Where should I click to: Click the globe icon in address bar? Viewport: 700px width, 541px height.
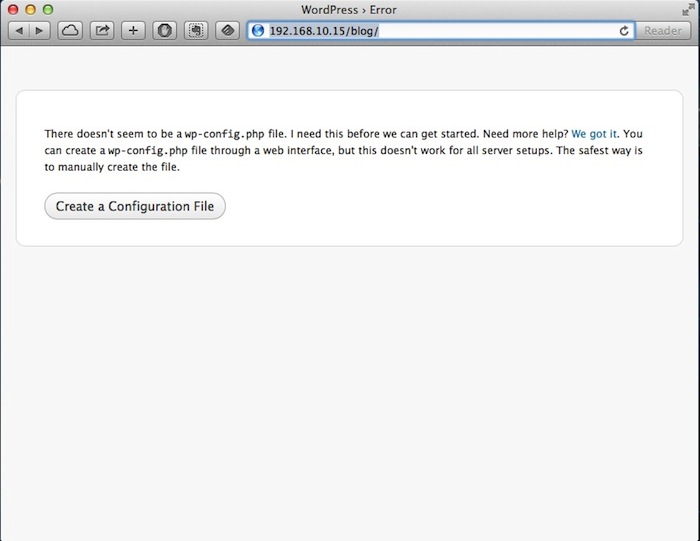tap(258, 31)
